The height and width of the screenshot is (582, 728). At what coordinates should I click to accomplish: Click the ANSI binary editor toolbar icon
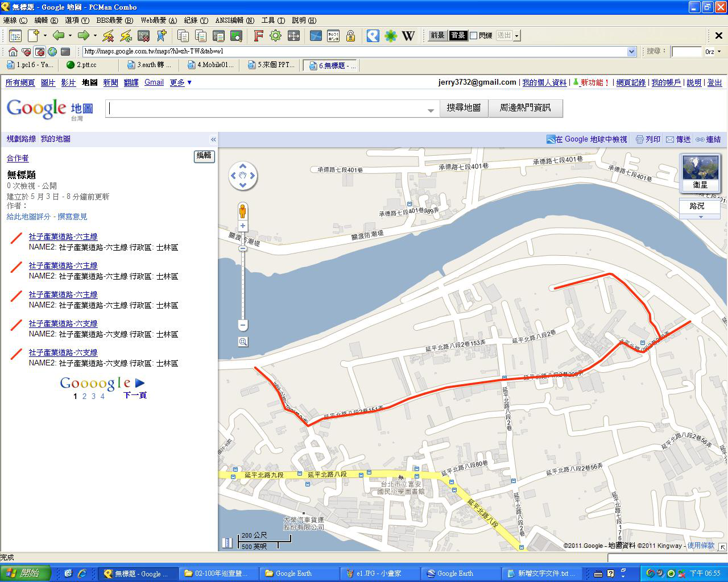pos(333,36)
